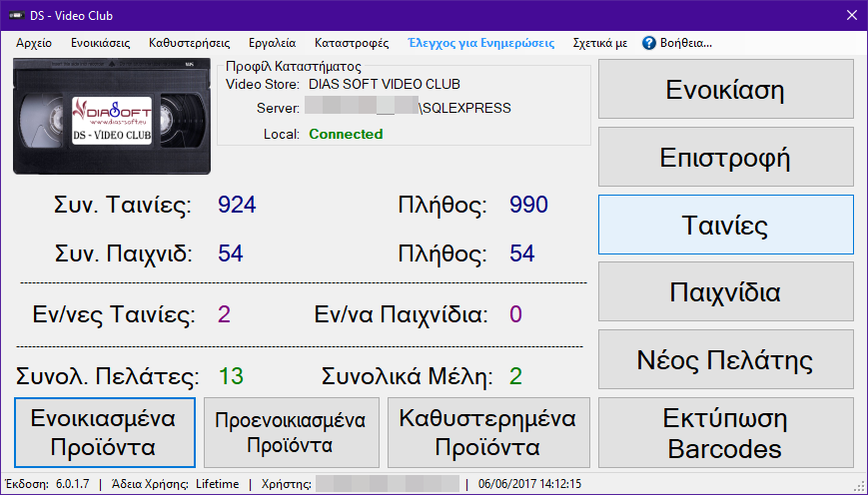Open the Καταστροφές menu
This screenshot has height=495, width=868.
click(352, 43)
